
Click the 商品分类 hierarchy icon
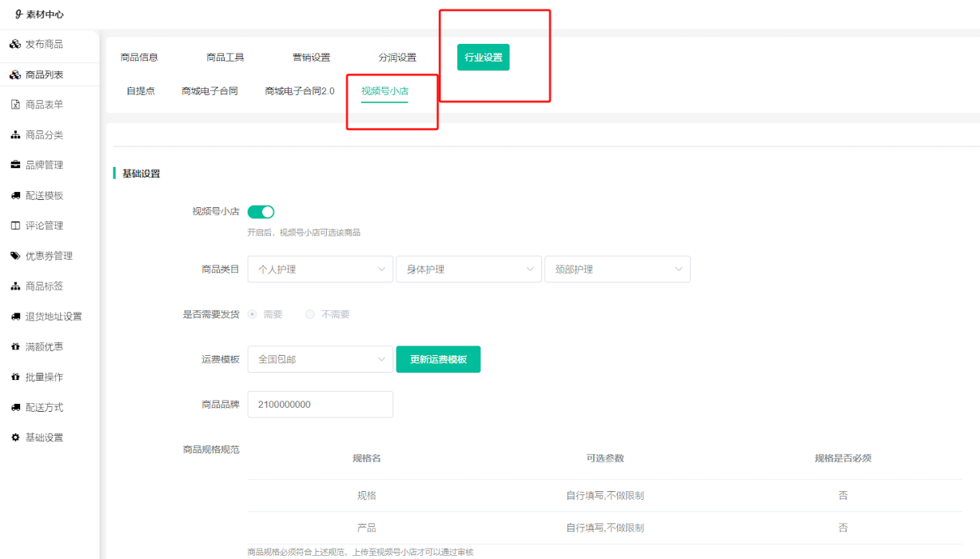tap(15, 135)
